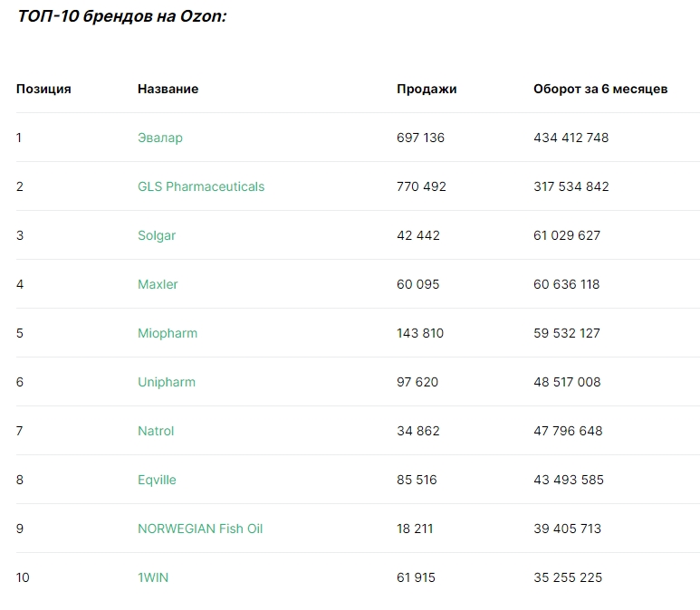The width and height of the screenshot is (700, 610).
Task: Open the Unipharm brand link
Action: [x=167, y=382]
